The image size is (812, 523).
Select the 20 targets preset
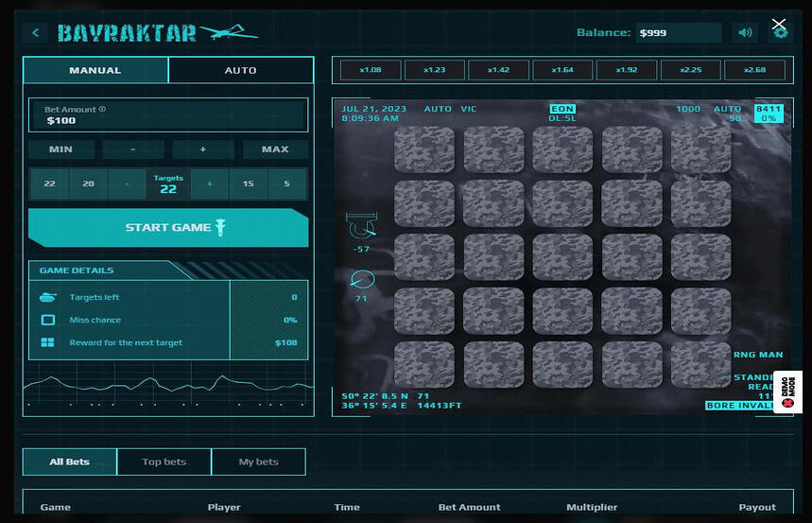pos(89,183)
